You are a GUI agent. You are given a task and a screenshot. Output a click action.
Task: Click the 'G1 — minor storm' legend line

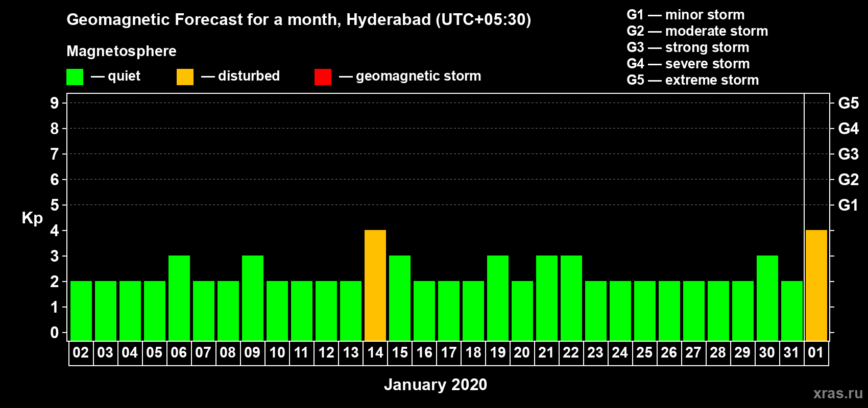tap(686, 15)
